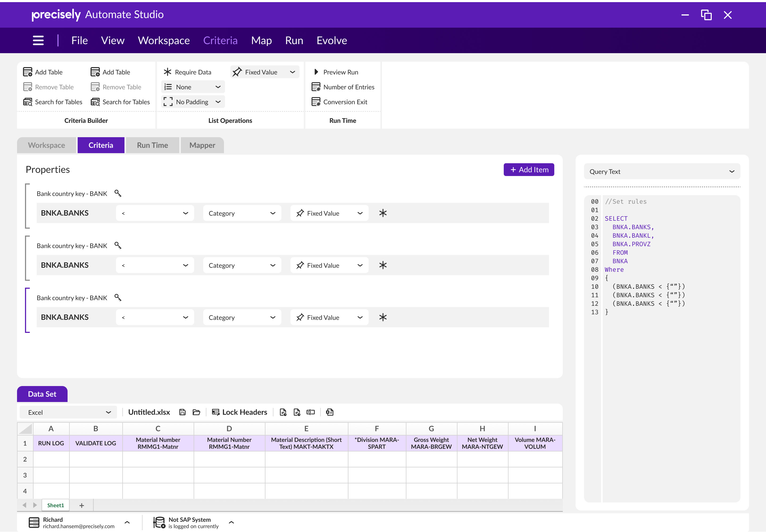Image resolution: width=766 pixels, height=532 pixels.
Task: Expand the Not SAP System status chevron
Action: (231, 522)
